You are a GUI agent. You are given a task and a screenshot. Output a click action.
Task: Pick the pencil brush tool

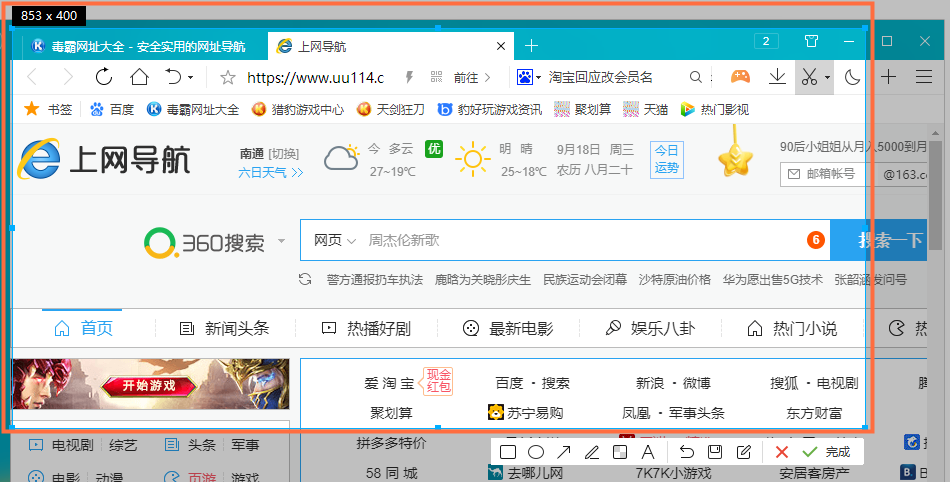(592, 452)
